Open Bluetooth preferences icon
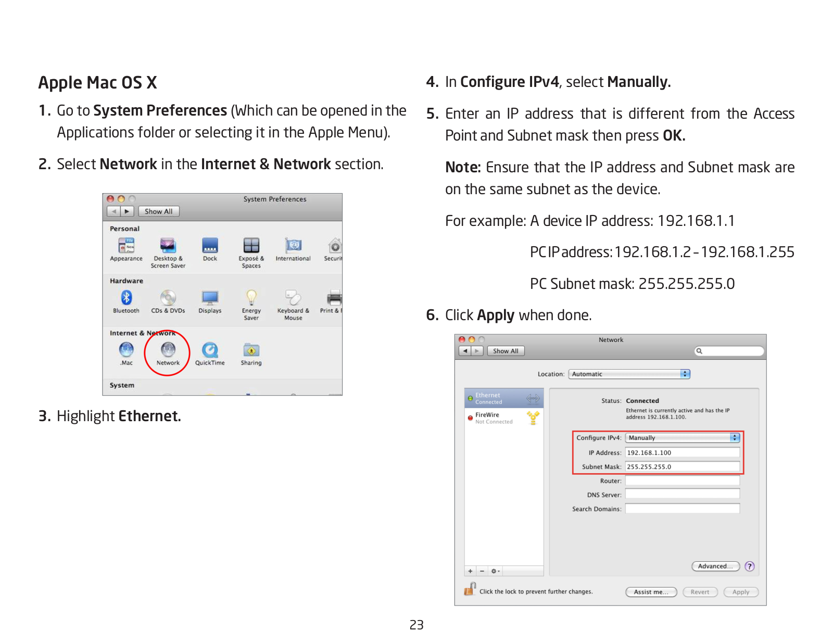 click(126, 301)
